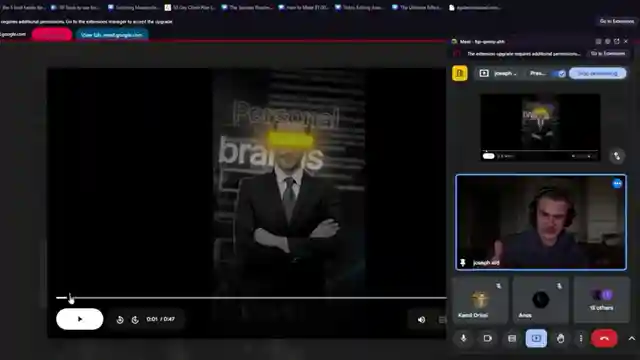Click the Stop presenting button
The image size is (640, 360).
(x=597, y=73)
